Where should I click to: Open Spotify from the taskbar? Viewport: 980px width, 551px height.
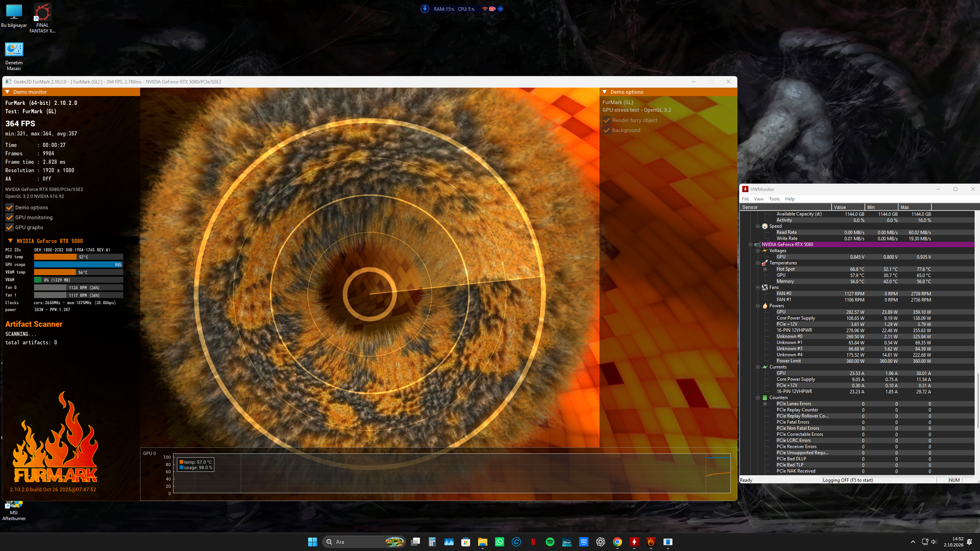550,542
